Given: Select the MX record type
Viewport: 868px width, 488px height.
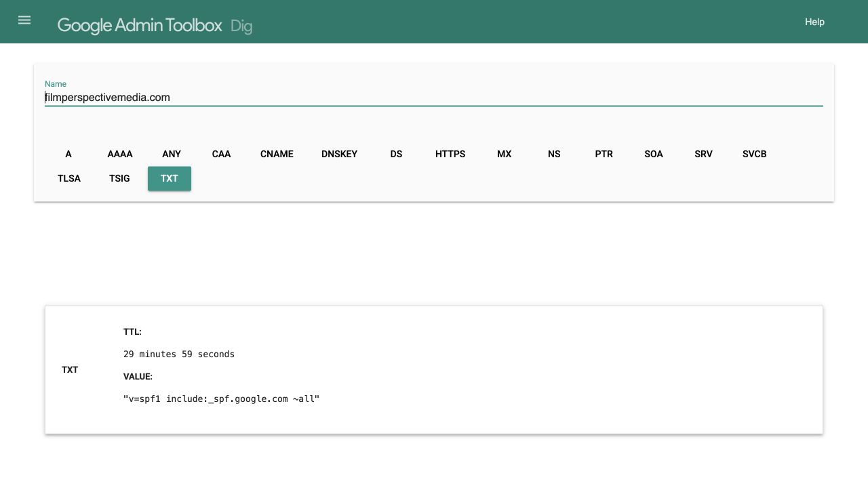Looking at the screenshot, I should click(504, 154).
